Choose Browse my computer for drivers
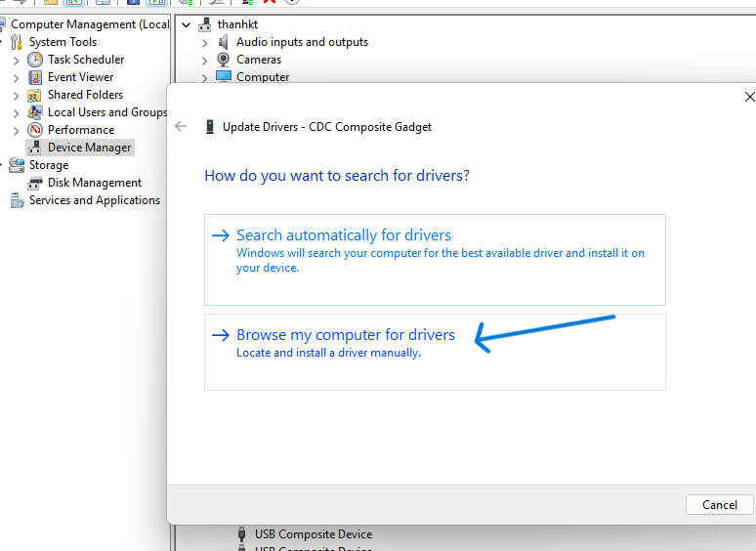The width and height of the screenshot is (756, 551). tap(346, 335)
